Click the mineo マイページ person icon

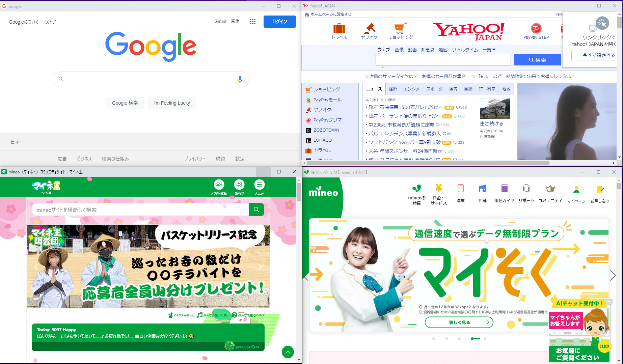click(576, 189)
